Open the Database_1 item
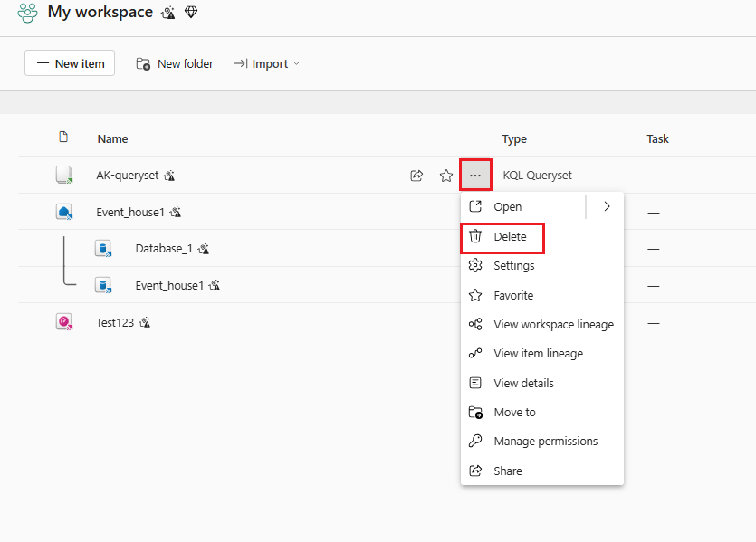756x542 pixels. [164, 249]
